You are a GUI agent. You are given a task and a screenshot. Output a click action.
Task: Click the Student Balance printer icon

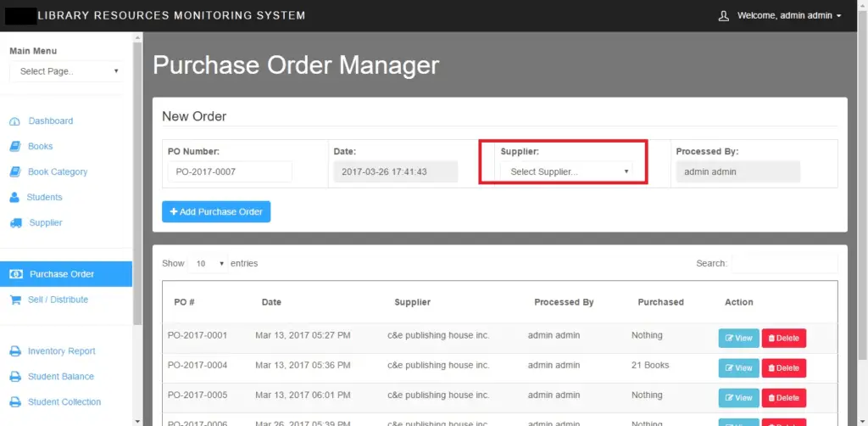(15, 377)
